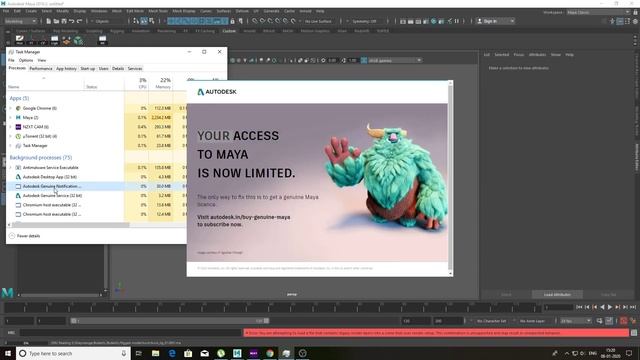Click the settings gear icon at Maya top right
This screenshot has width=640, height=360.
[635, 21]
